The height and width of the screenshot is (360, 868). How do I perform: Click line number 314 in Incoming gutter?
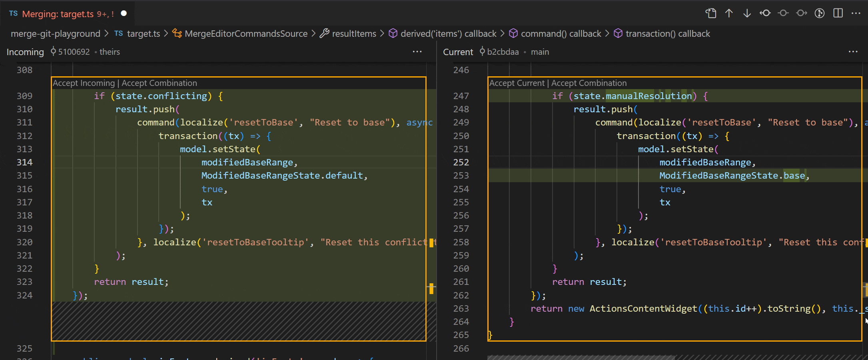click(x=24, y=162)
